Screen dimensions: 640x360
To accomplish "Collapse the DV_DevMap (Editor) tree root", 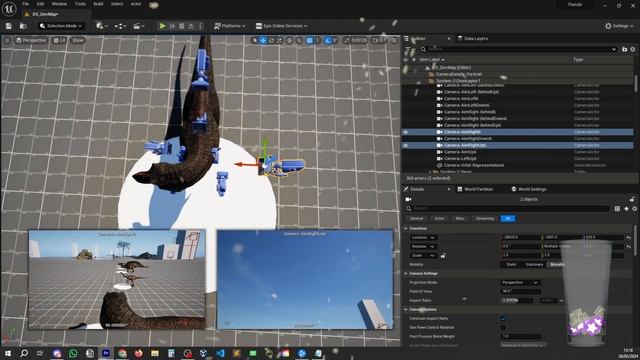I will 427,68.
